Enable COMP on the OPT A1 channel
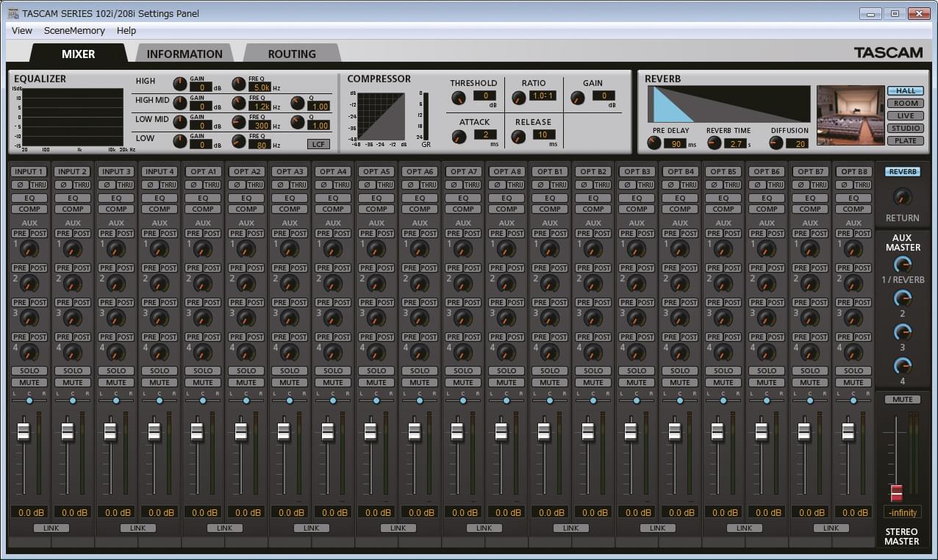Screen dimensions: 938x560 202,209
